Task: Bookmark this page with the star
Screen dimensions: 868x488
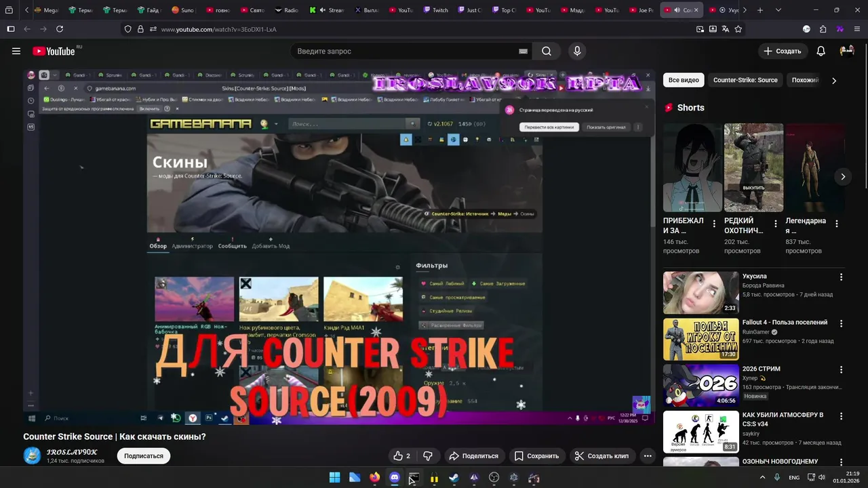Action: click(738, 29)
